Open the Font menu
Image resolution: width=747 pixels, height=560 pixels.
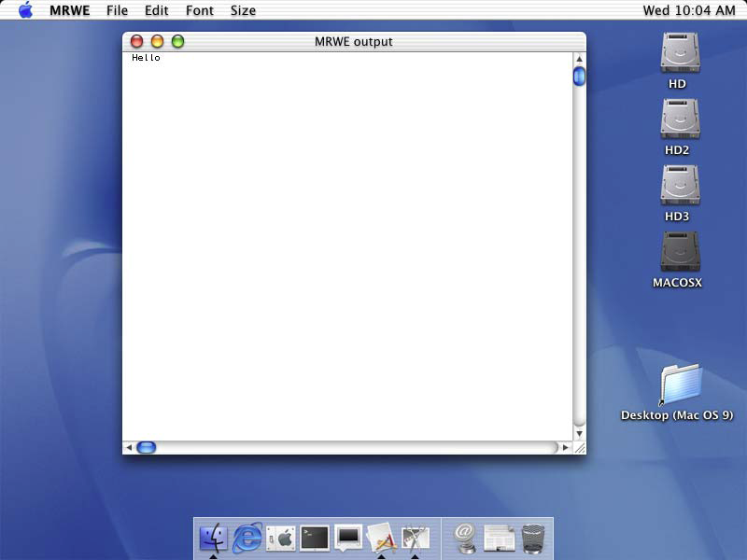tap(200, 10)
